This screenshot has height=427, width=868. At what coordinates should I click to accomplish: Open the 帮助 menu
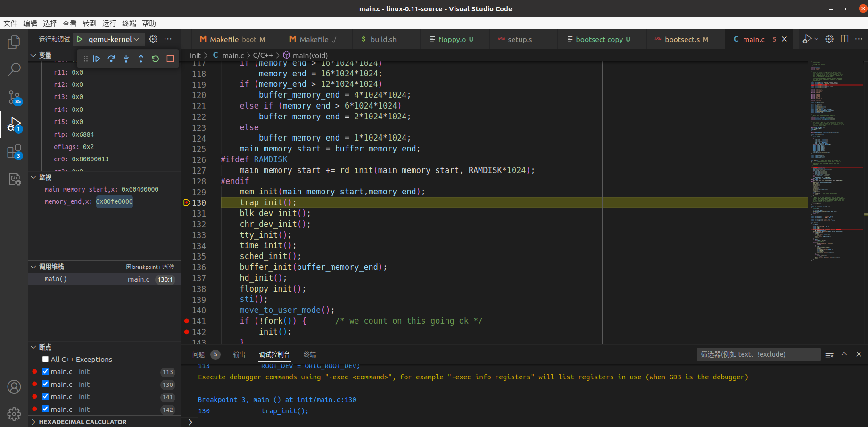149,24
